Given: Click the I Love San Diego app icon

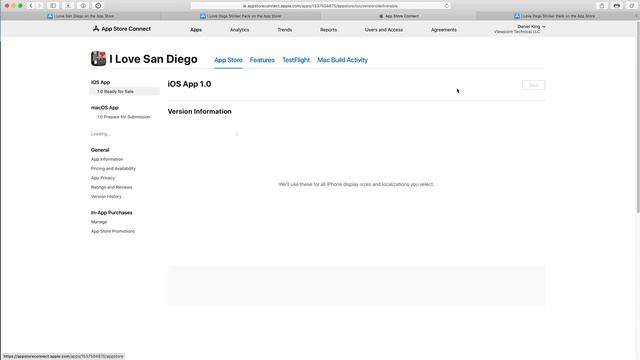Looking at the screenshot, I should tap(98, 59).
